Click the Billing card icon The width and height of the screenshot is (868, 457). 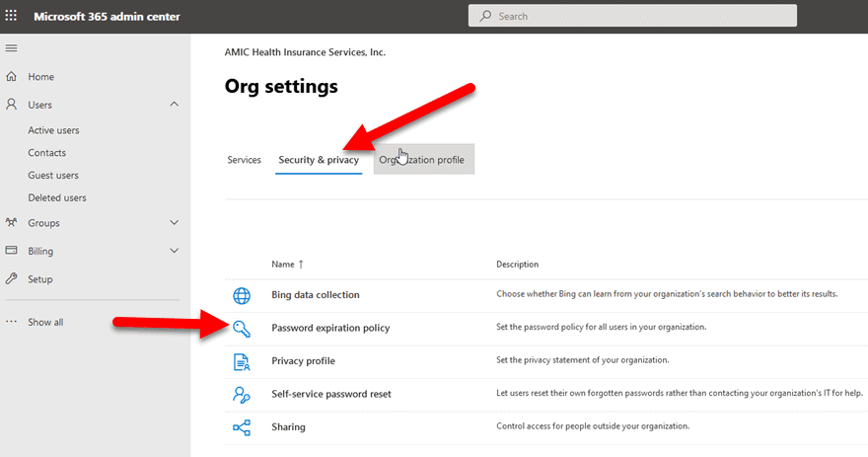pos(11,251)
